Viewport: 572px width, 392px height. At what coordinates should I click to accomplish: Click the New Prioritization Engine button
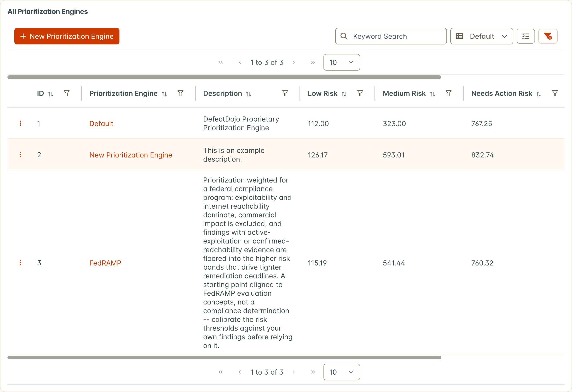[x=67, y=36]
